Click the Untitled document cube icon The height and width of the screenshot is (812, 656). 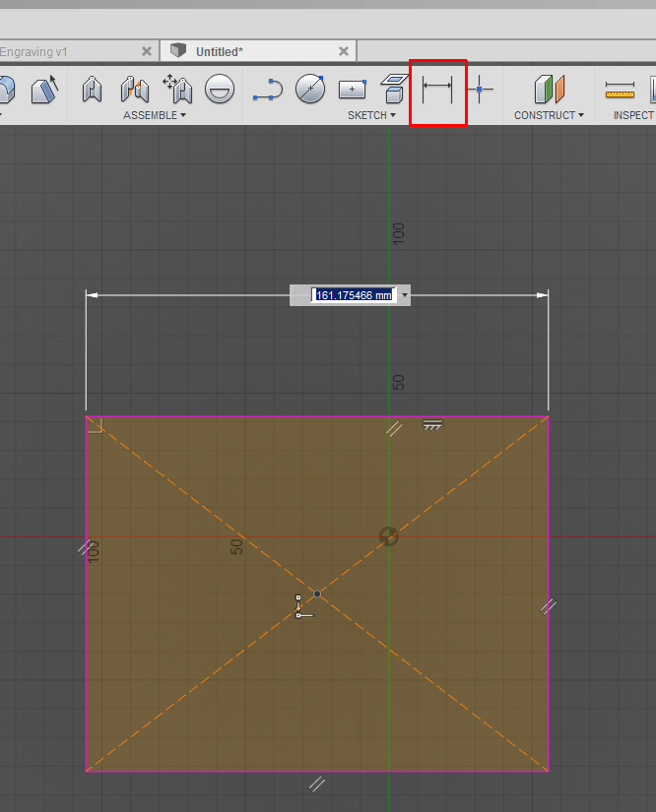tap(178, 50)
